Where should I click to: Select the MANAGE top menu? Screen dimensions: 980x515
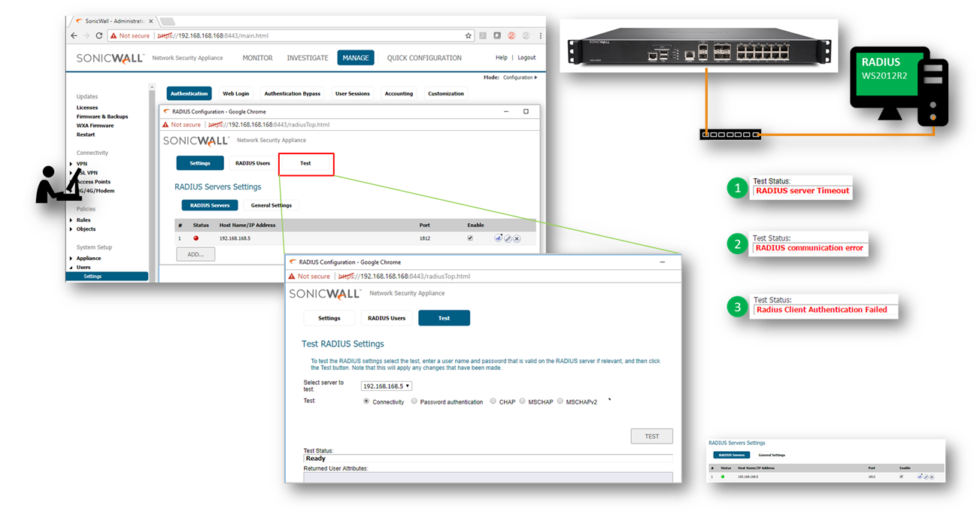(356, 58)
